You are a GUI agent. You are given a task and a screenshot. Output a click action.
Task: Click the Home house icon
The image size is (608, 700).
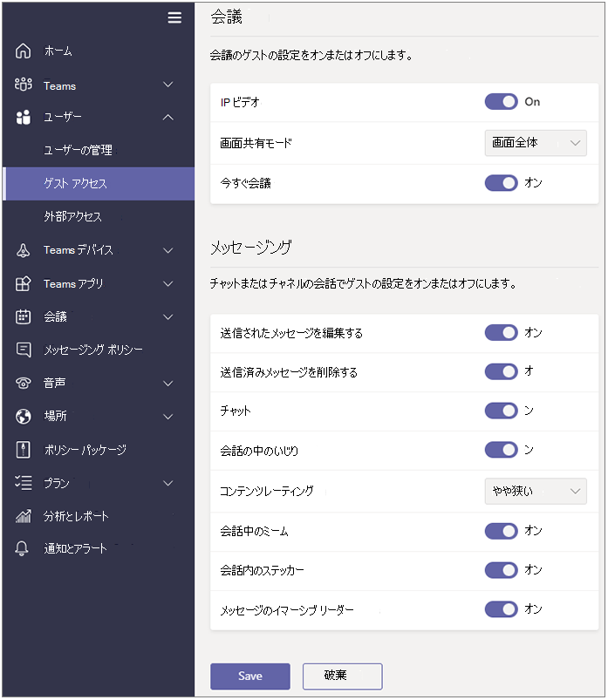coord(24,51)
